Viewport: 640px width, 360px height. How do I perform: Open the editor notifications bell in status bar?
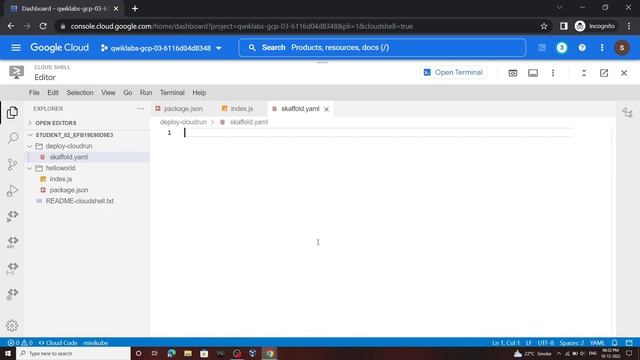click(x=615, y=343)
